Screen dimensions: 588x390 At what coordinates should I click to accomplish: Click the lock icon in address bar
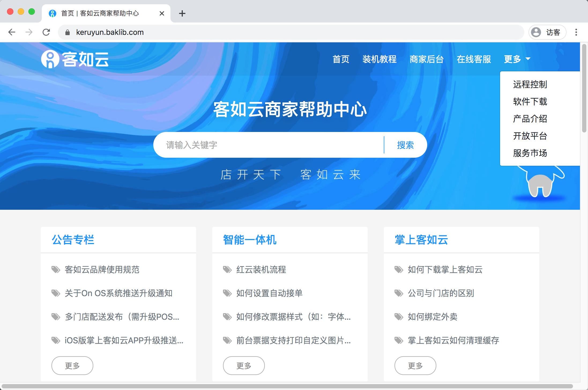(68, 32)
